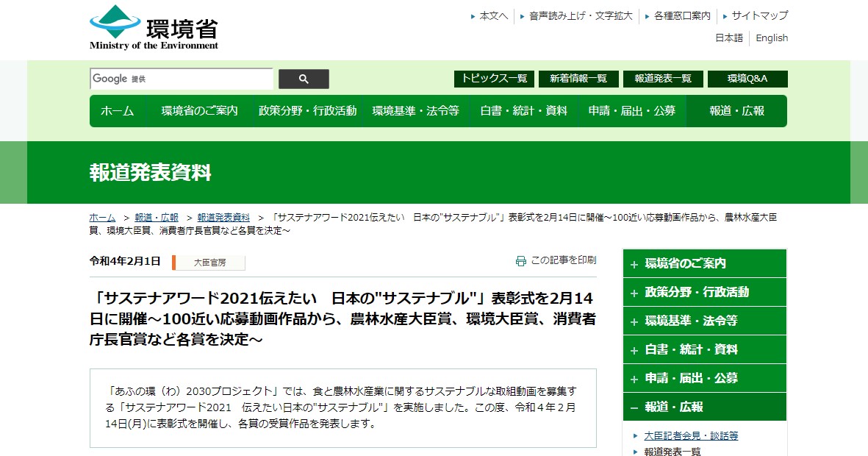Select 報道・広報 in the navigation bar
This screenshot has height=456, width=868.
[737, 112]
